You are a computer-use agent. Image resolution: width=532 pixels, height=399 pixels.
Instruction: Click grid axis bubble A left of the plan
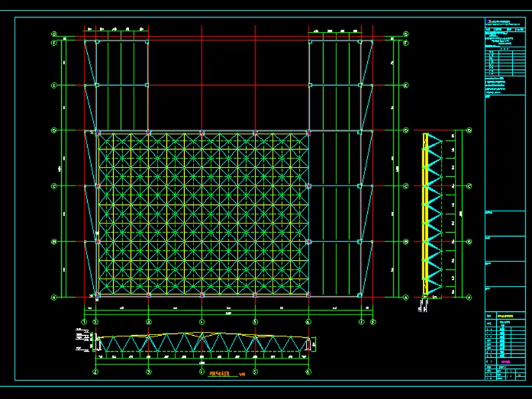[54, 297]
